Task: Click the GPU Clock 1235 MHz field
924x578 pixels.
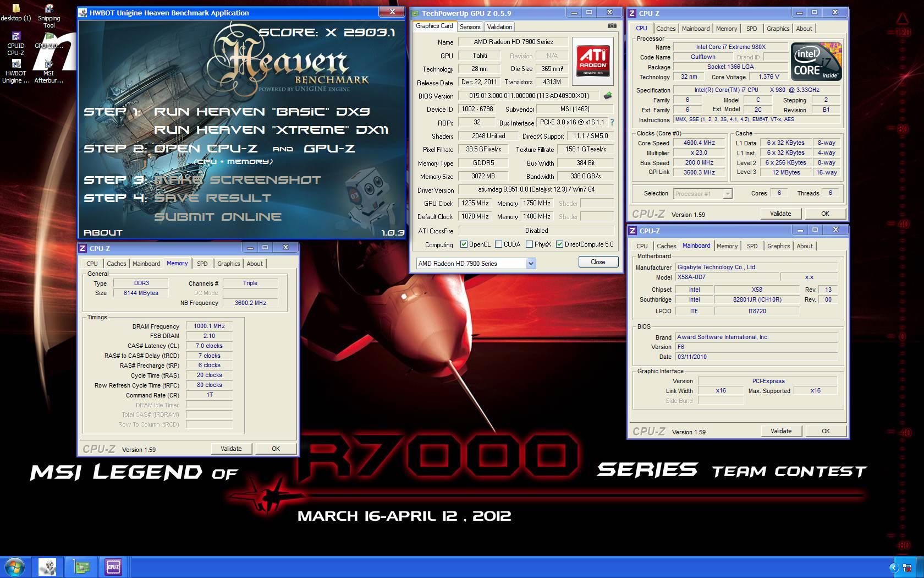Action: tap(475, 203)
